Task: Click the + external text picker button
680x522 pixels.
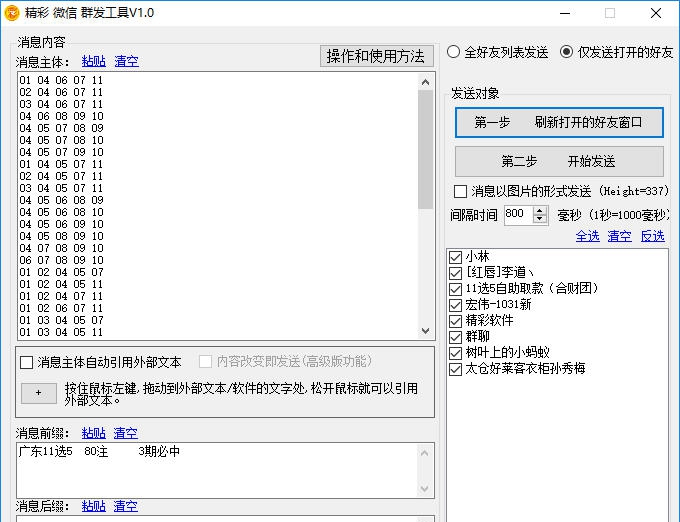Action: (39, 393)
